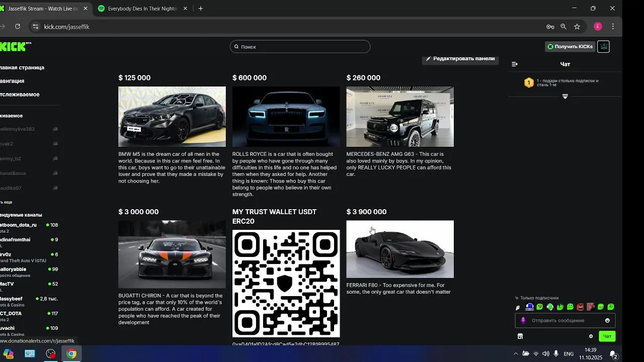Viewport: 644px width, 362px height.
Task: Click the chat message input field
Action: [565, 320]
